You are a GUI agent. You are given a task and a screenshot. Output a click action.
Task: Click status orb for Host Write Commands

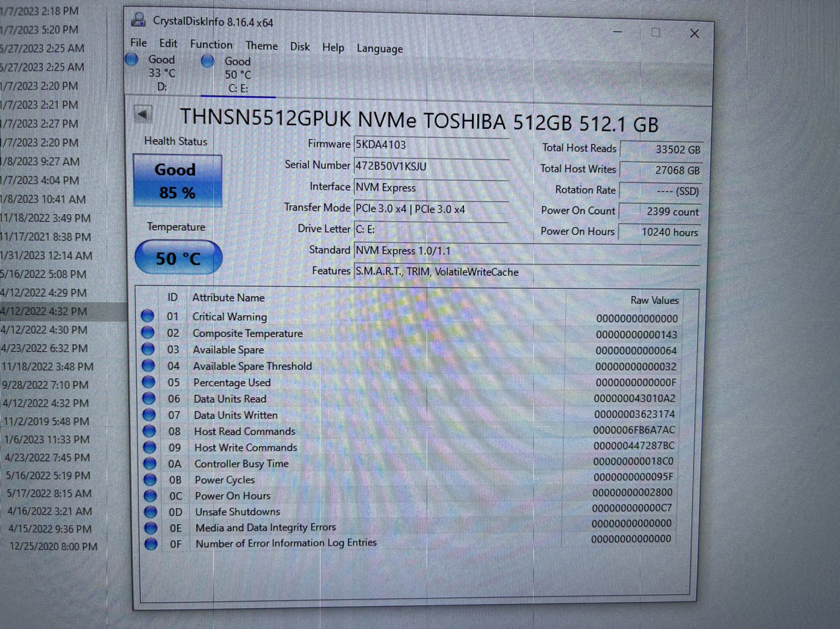tap(149, 447)
